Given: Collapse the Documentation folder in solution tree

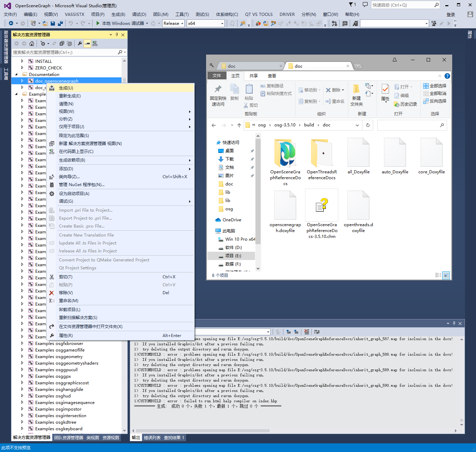Looking at the screenshot, I should coord(16,74).
